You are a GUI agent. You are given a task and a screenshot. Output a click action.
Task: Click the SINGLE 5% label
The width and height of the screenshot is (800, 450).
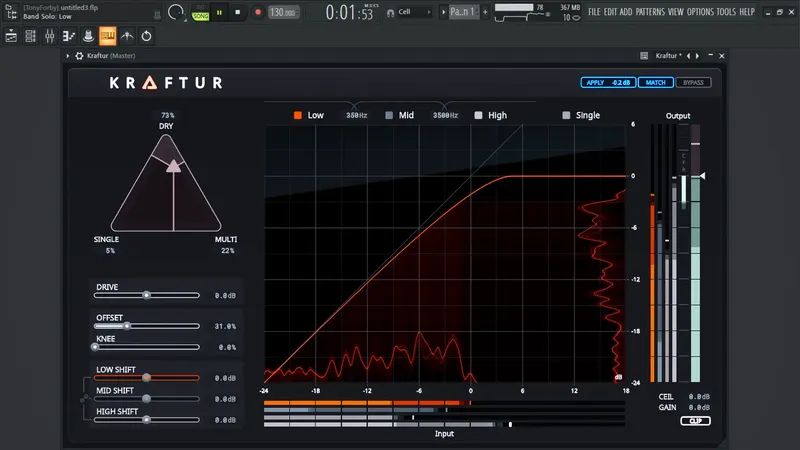(107, 244)
